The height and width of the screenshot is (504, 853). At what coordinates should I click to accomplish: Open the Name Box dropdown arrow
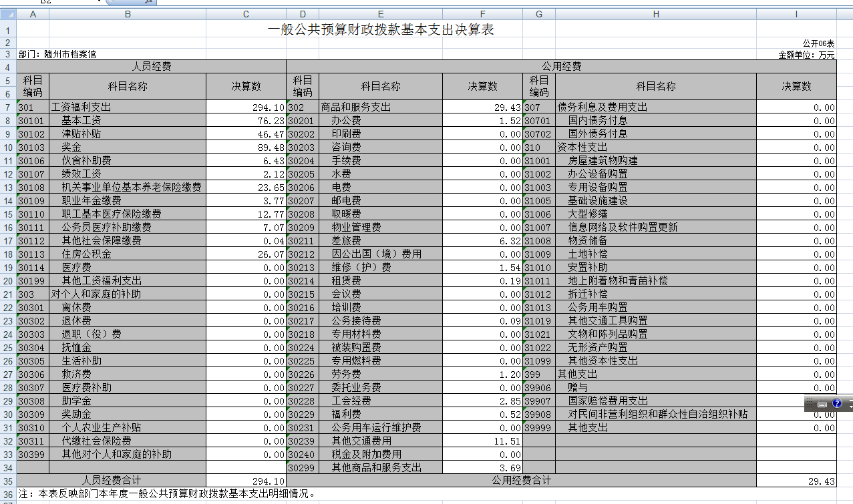coord(100,2)
